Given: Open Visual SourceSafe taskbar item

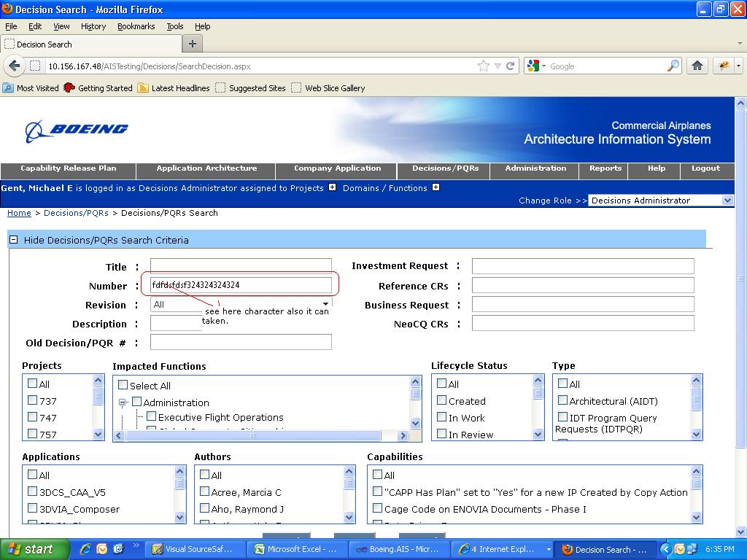Looking at the screenshot, I should [x=196, y=549].
